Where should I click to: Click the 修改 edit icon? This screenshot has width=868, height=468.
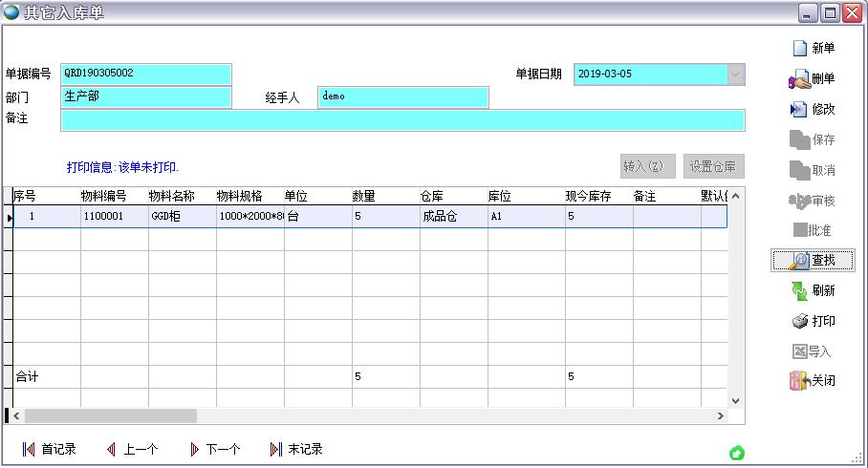coord(799,110)
